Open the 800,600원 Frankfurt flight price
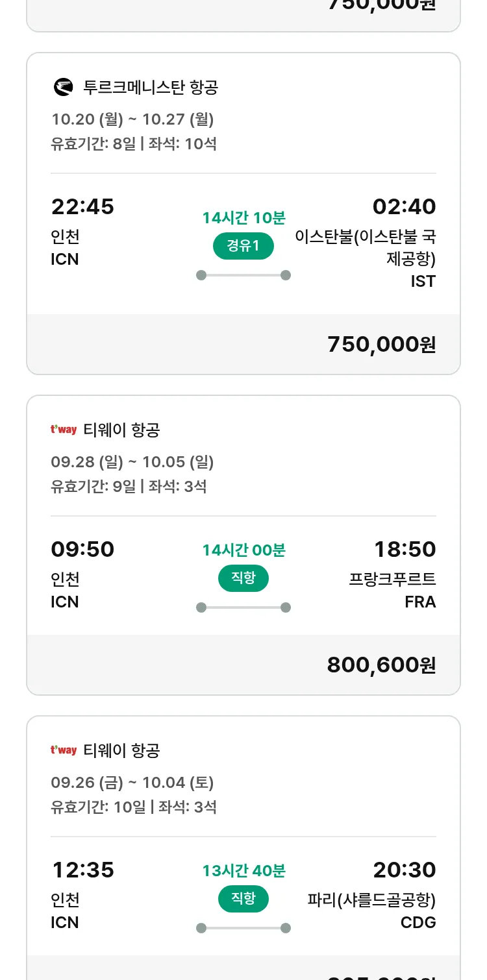 381,665
